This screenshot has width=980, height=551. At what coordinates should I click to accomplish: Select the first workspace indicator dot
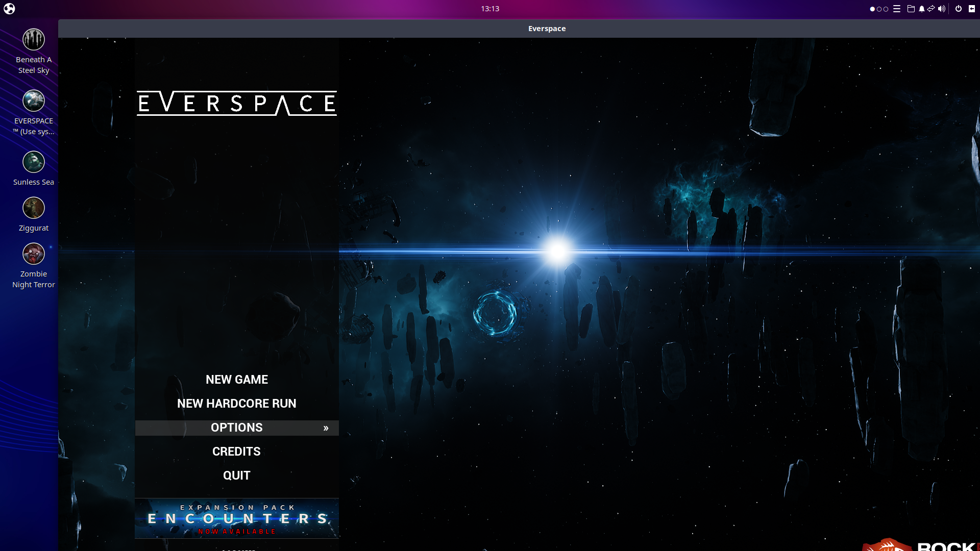click(872, 9)
